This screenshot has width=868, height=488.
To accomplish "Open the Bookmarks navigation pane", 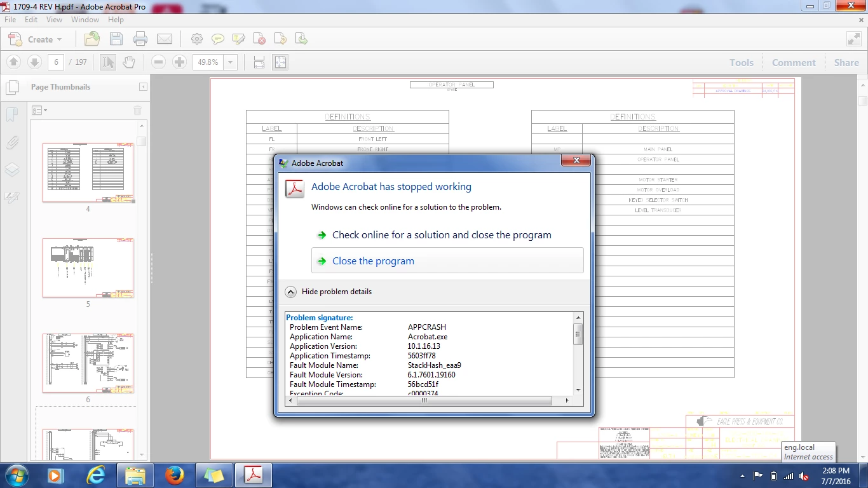I will coord(11,115).
